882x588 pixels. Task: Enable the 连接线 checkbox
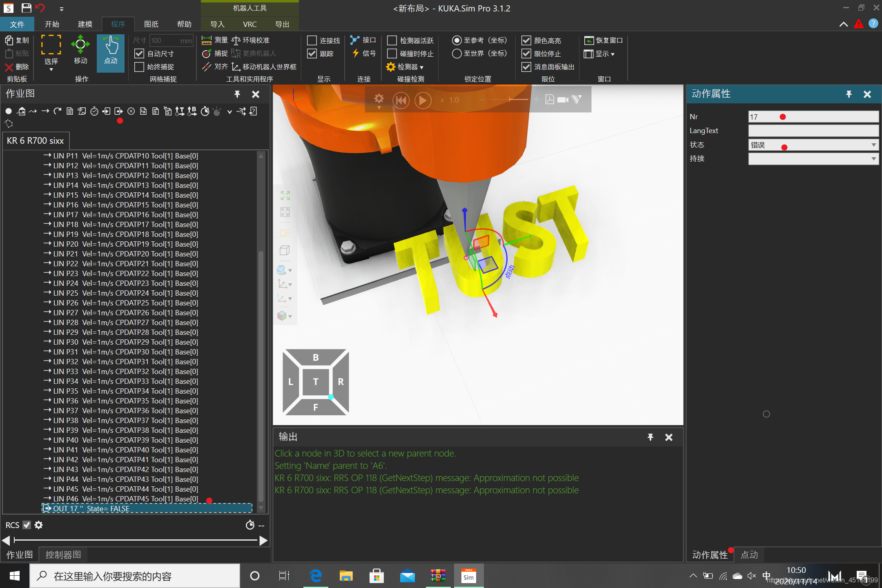[312, 40]
